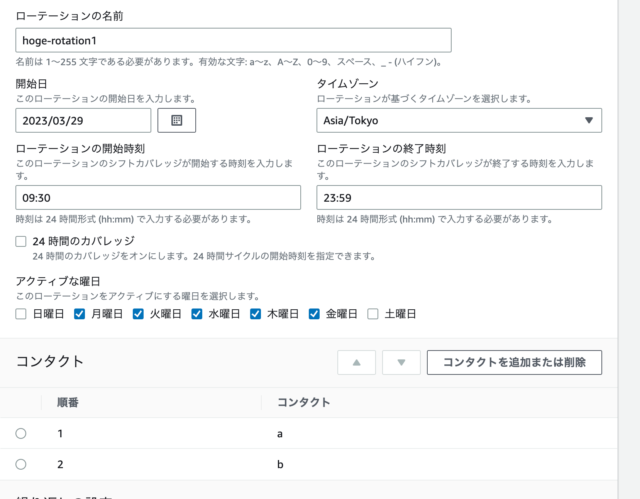Click コンタクトを追加または削除 button

tap(514, 362)
